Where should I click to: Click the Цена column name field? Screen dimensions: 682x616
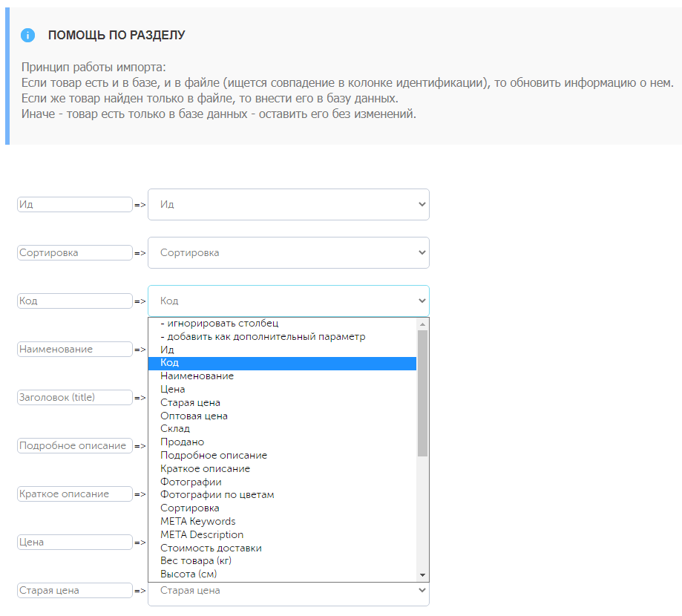point(75,543)
